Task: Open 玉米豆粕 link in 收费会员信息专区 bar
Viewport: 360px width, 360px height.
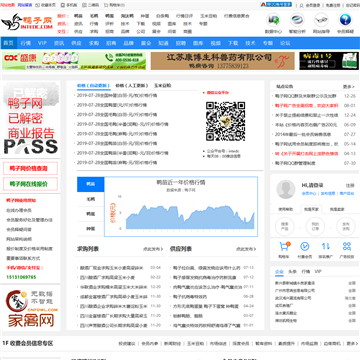Action: pos(195,343)
